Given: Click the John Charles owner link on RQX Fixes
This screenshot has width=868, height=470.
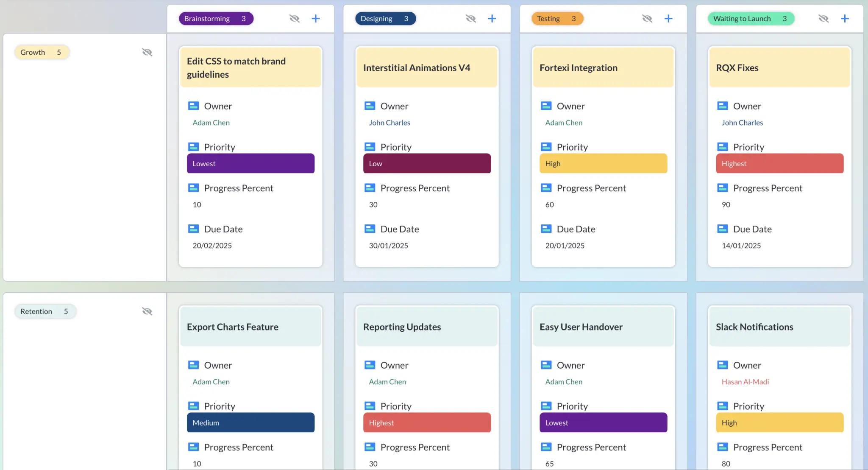Looking at the screenshot, I should [742, 123].
